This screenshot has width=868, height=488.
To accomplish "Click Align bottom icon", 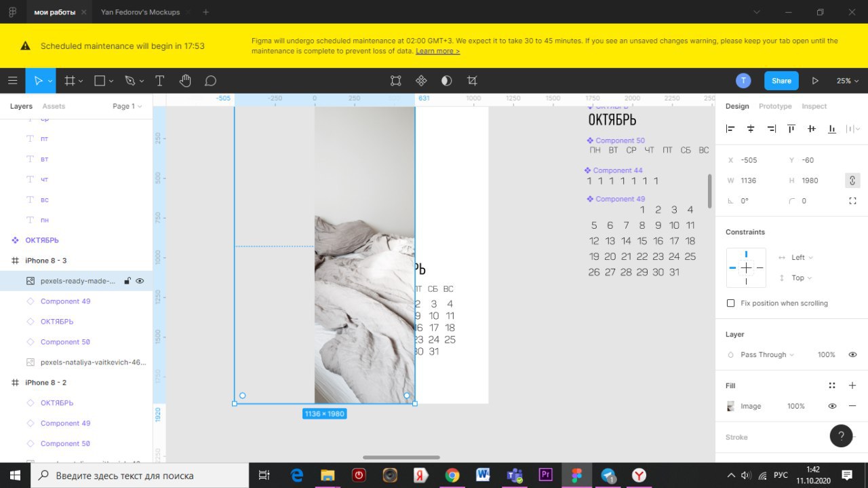I will [x=832, y=129].
